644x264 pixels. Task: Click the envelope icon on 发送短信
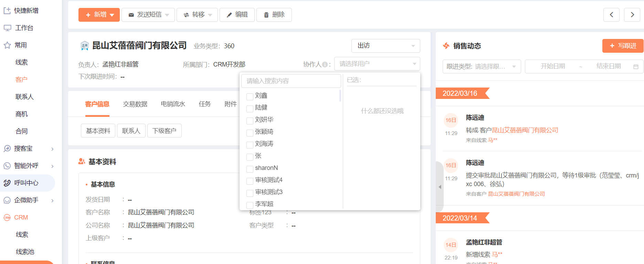click(131, 15)
